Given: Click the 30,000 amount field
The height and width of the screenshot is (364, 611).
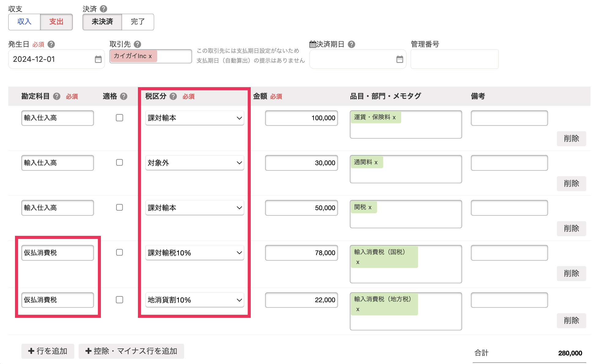Looking at the screenshot, I should [x=302, y=163].
